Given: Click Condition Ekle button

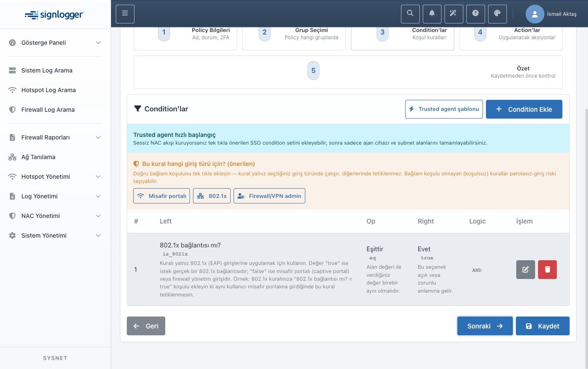Looking at the screenshot, I should tap(524, 109).
